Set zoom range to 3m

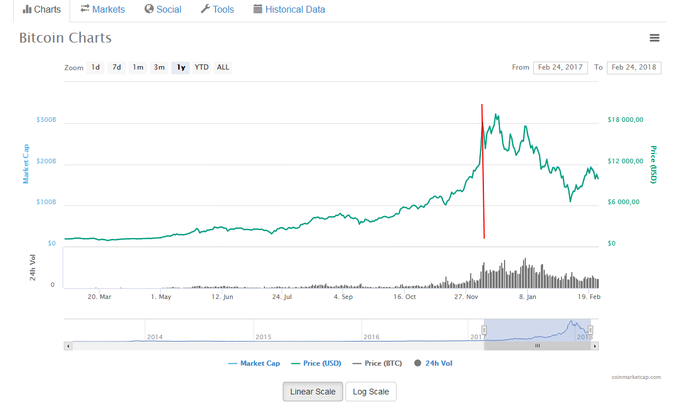coord(159,68)
